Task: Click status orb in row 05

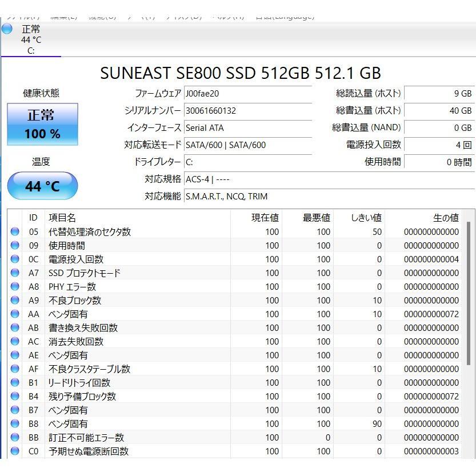Action: (15, 231)
